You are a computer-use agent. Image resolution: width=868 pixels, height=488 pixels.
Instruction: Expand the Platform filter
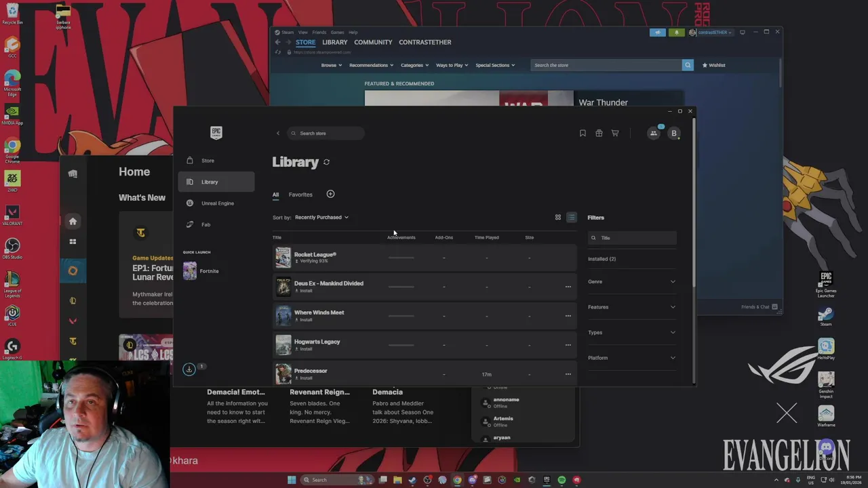click(632, 358)
